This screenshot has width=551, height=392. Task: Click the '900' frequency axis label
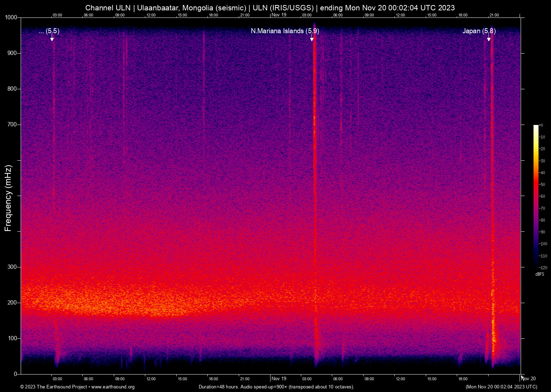12,53
